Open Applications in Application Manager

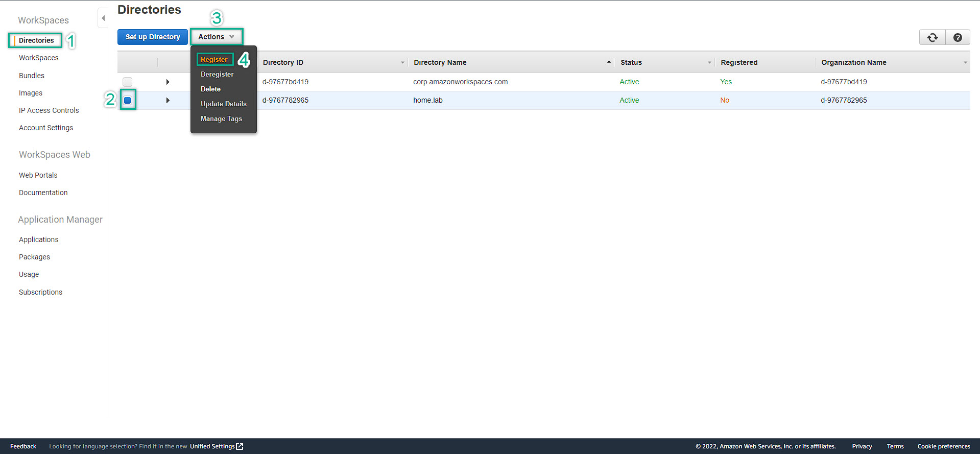click(39, 240)
